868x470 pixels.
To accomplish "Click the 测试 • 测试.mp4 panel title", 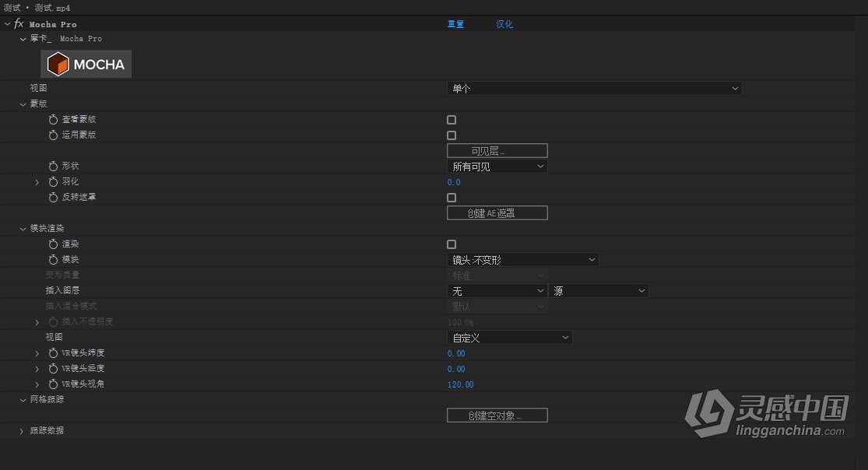I will (x=37, y=8).
